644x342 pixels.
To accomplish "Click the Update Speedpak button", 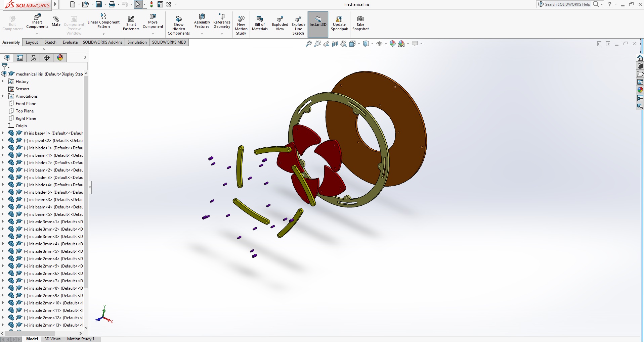I will click(339, 23).
